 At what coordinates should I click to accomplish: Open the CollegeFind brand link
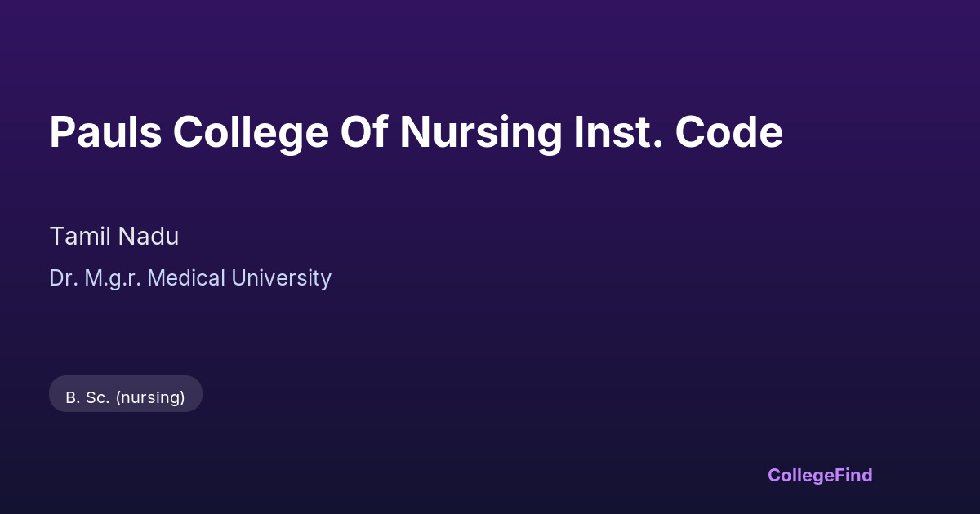819,475
